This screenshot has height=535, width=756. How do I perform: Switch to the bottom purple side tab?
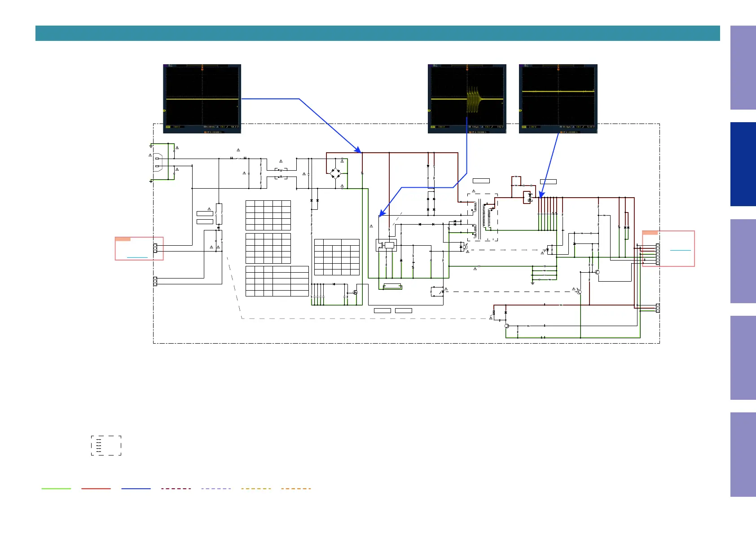tap(743, 454)
